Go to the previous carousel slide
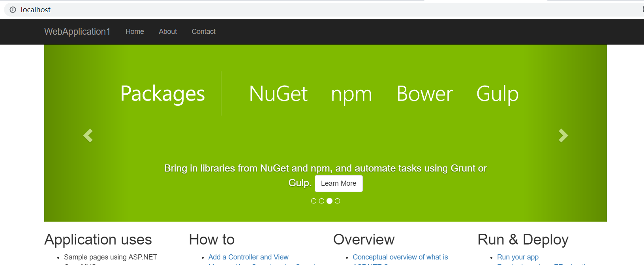The image size is (644, 265). pyautogui.click(x=88, y=136)
